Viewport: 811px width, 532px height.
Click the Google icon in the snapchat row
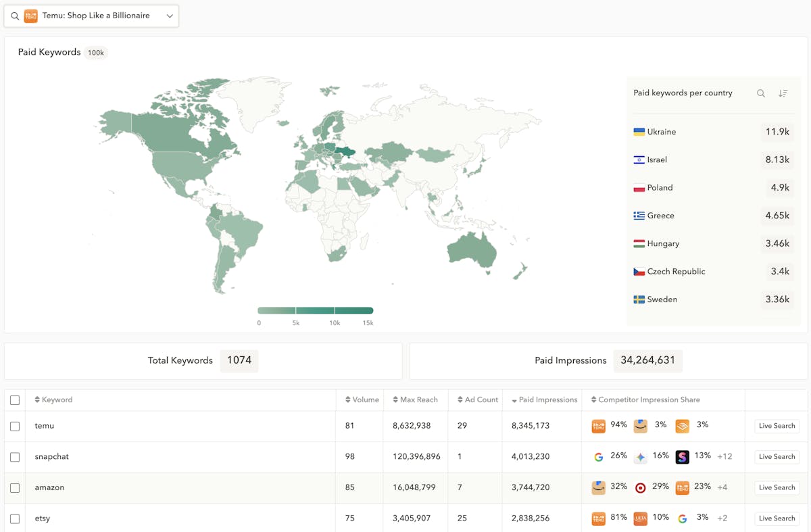pyautogui.click(x=598, y=457)
